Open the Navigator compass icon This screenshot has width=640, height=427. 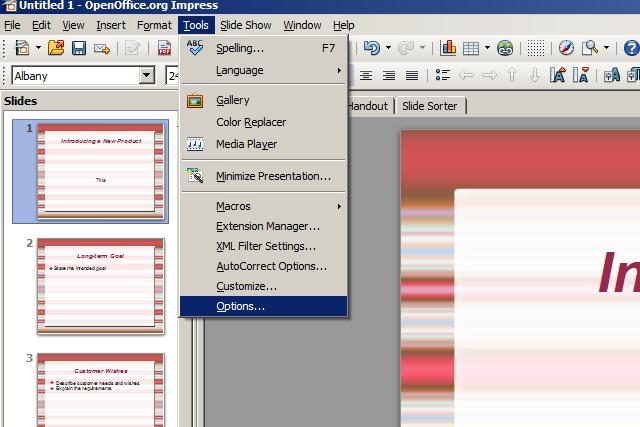pos(566,48)
